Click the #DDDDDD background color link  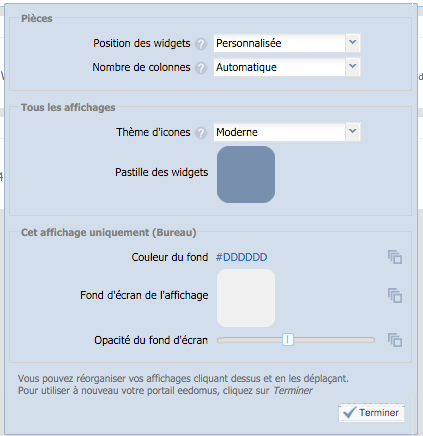pos(242,257)
